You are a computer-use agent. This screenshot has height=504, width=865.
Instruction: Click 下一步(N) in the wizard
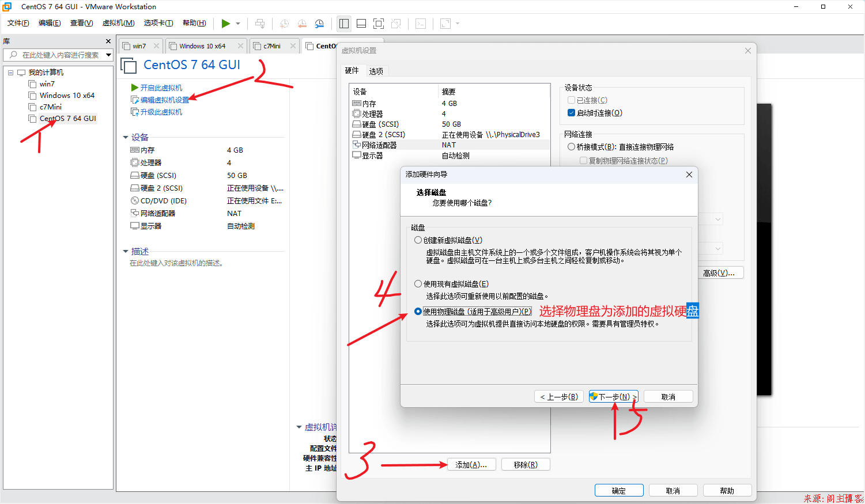pyautogui.click(x=614, y=397)
